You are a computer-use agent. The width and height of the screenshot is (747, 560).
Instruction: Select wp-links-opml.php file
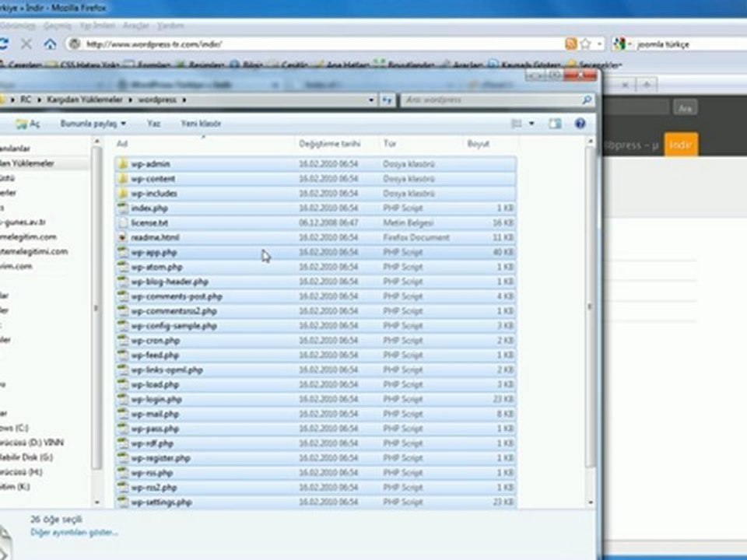click(x=315, y=370)
